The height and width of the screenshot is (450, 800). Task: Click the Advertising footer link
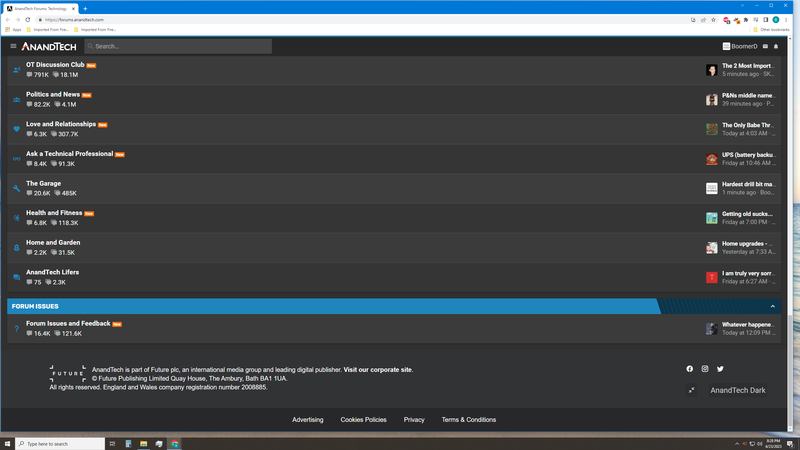[x=308, y=420]
